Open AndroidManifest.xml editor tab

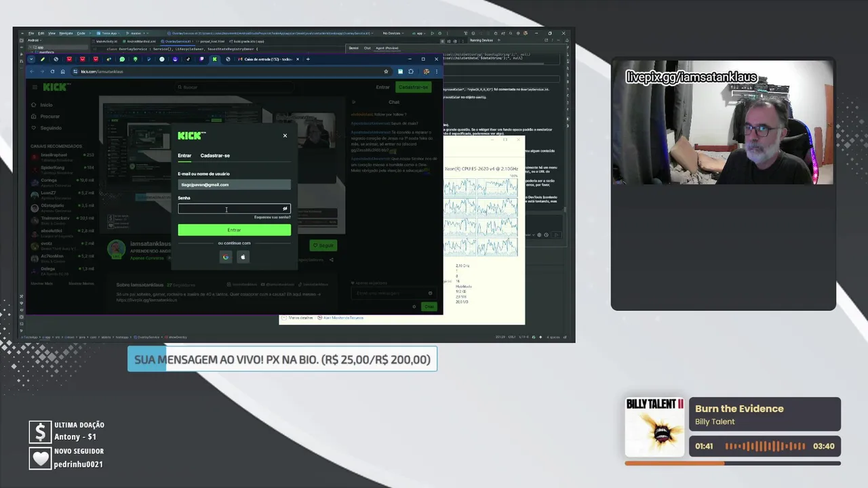pyautogui.click(x=139, y=41)
